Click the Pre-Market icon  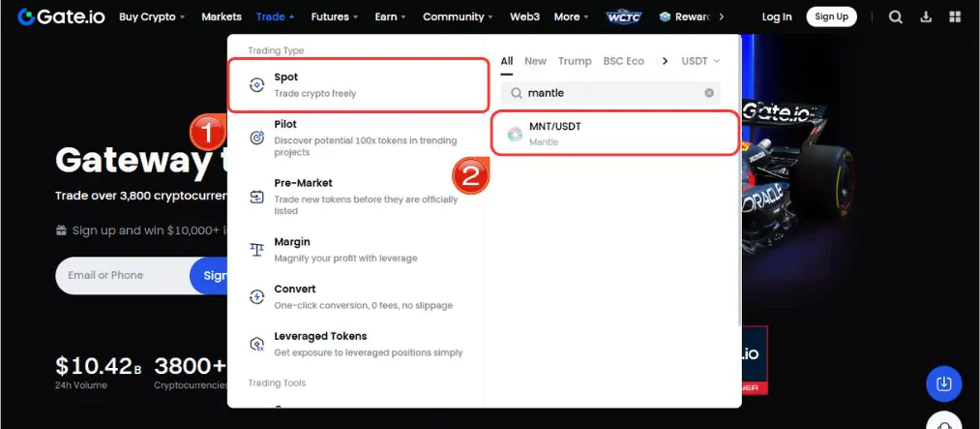pyautogui.click(x=257, y=197)
